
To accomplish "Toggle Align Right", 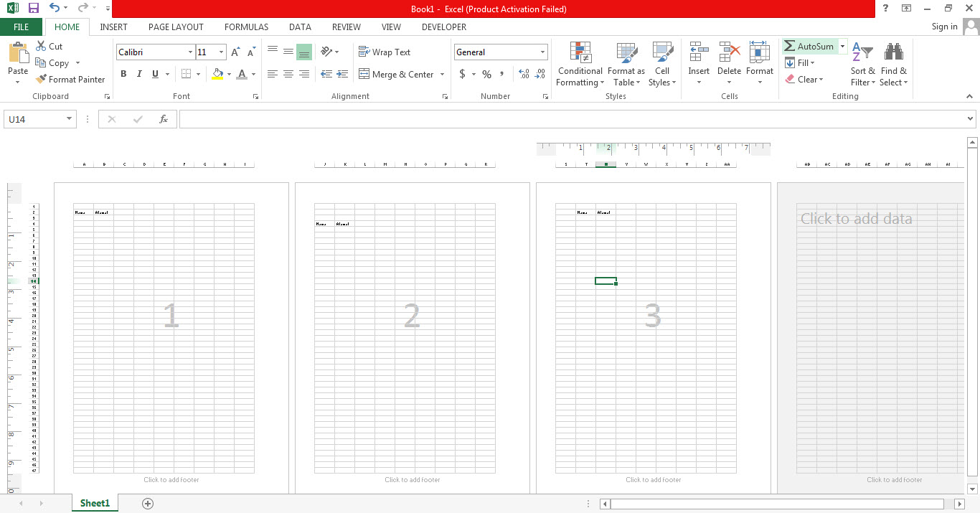I will pyautogui.click(x=304, y=74).
